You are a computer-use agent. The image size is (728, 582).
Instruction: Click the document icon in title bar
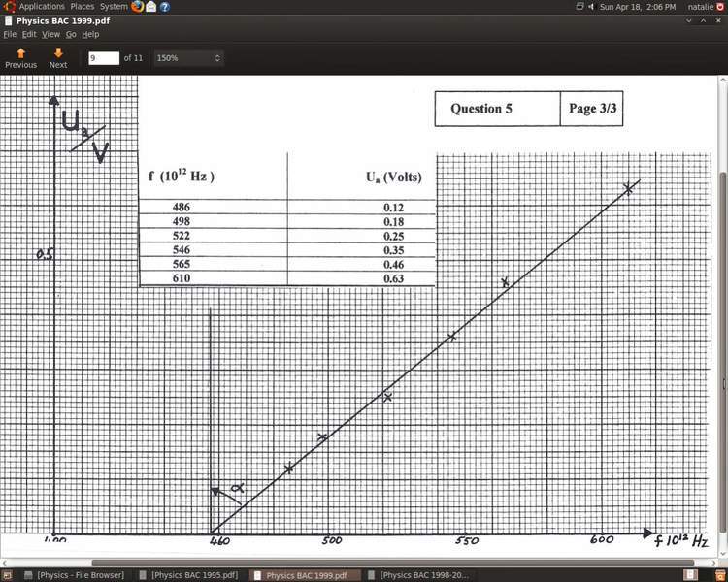(9, 21)
